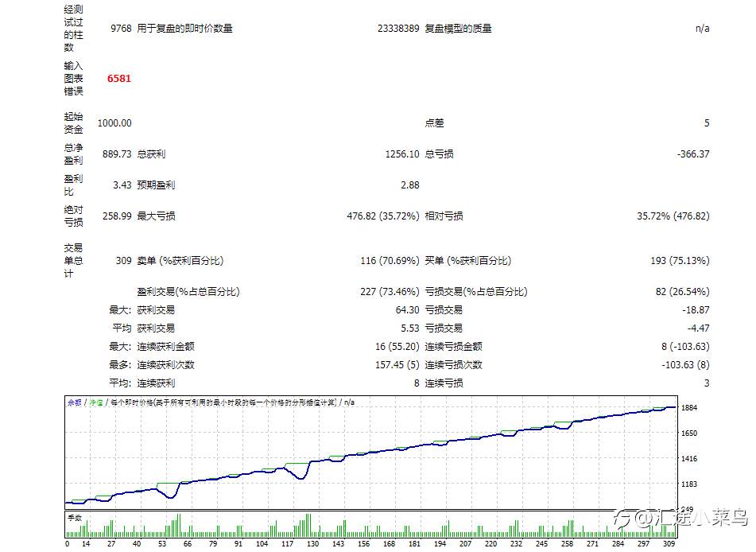Click the profit factor value 3.43
Image resolution: width=756 pixels, height=552 pixels.
coord(122,185)
